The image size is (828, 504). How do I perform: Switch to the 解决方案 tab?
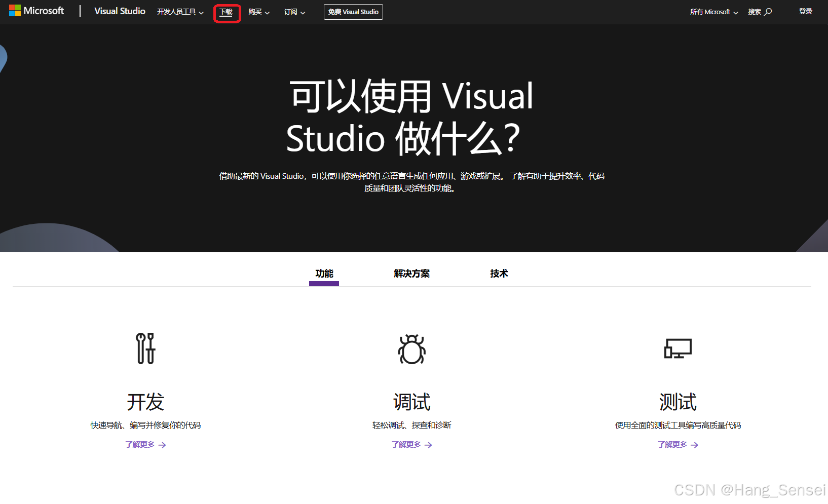[x=411, y=274]
